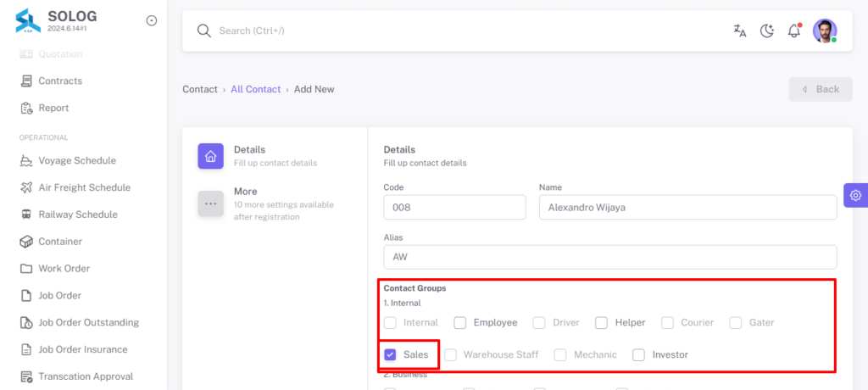868x390 pixels.
Task: Click the Container box icon
Action: [26, 242]
